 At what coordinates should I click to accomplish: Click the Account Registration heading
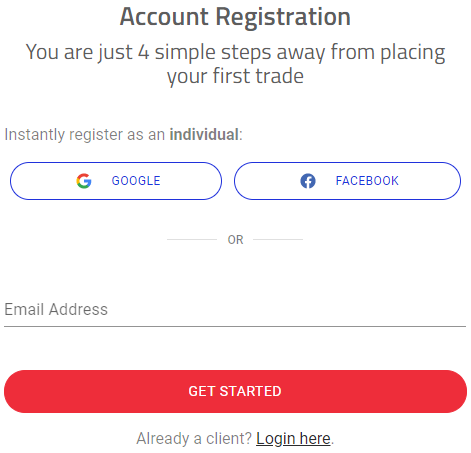(x=235, y=17)
